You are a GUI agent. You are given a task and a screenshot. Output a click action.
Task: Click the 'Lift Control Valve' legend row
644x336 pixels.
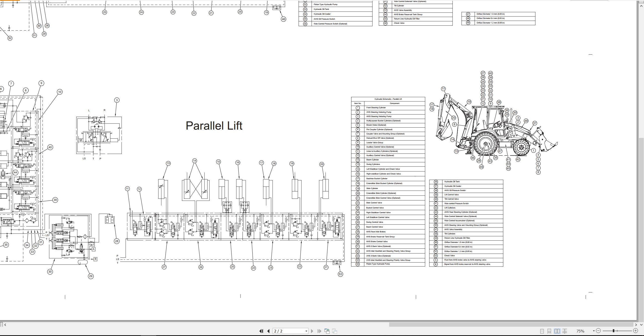coord(466,195)
